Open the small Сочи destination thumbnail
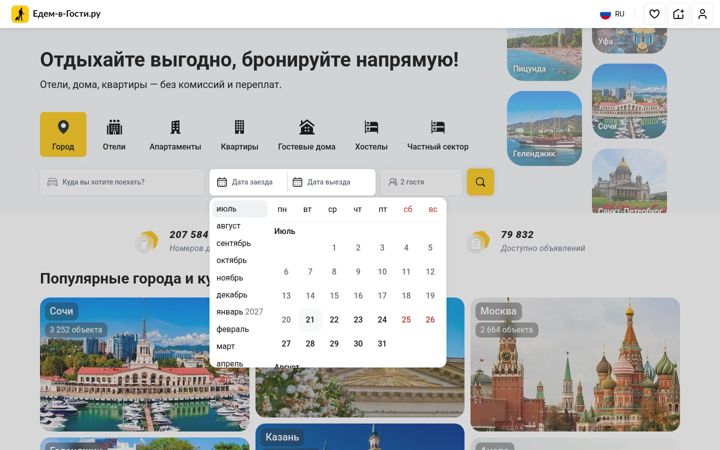The width and height of the screenshot is (720, 450). pos(629,101)
